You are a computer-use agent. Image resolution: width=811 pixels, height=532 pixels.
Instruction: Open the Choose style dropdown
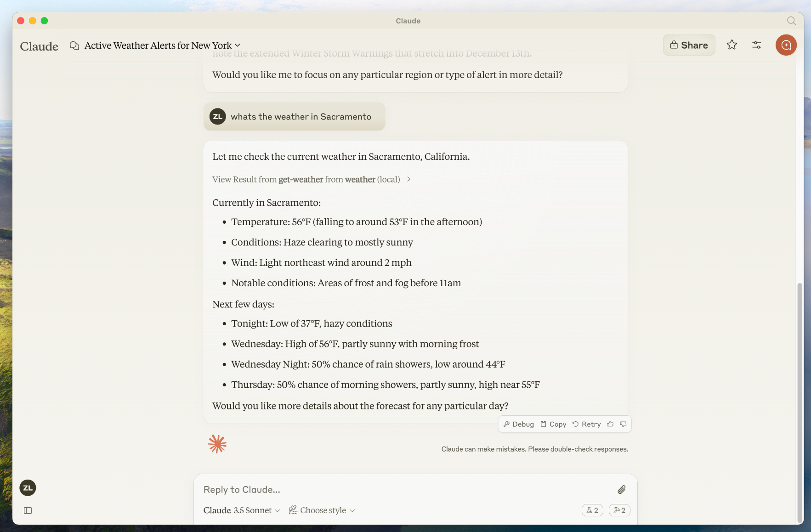pos(322,510)
